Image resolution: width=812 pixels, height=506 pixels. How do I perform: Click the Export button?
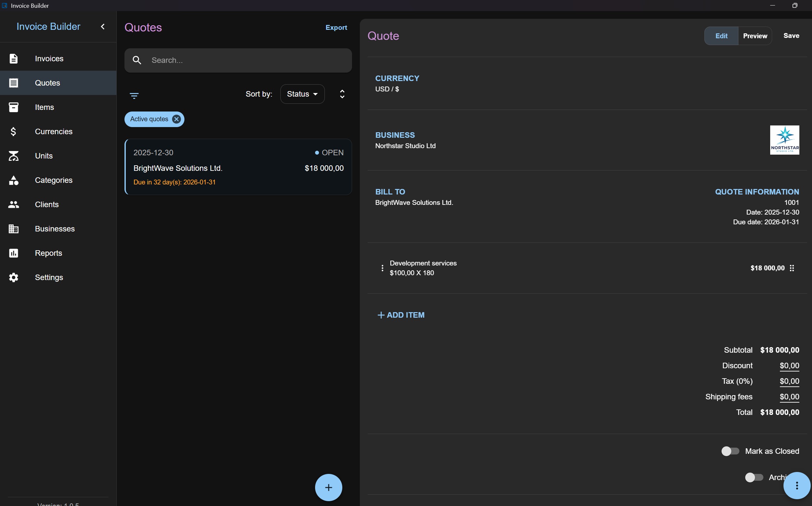click(336, 28)
